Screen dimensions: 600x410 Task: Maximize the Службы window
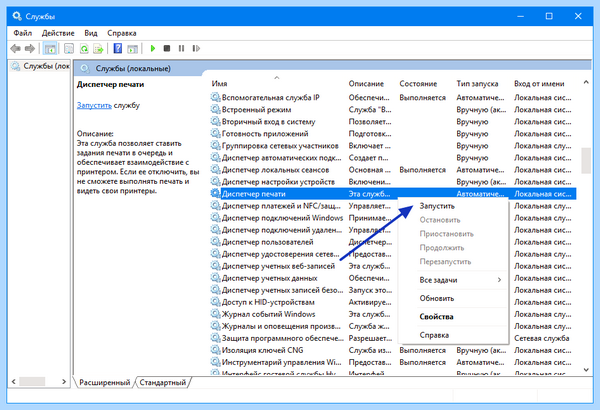click(x=549, y=16)
